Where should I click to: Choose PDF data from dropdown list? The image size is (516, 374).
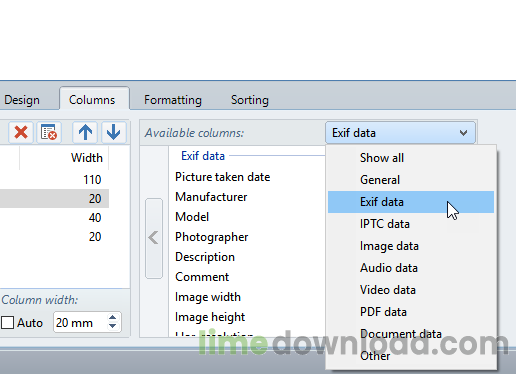click(411, 312)
